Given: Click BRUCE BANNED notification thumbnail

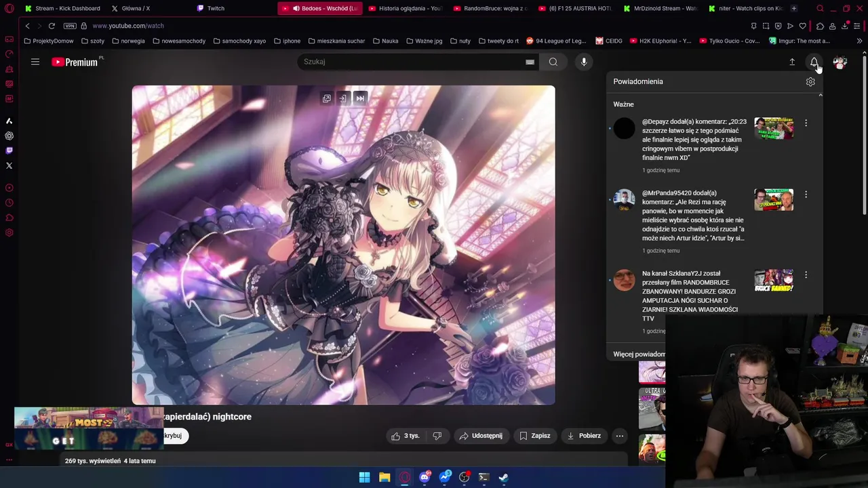Looking at the screenshot, I should coord(774,281).
